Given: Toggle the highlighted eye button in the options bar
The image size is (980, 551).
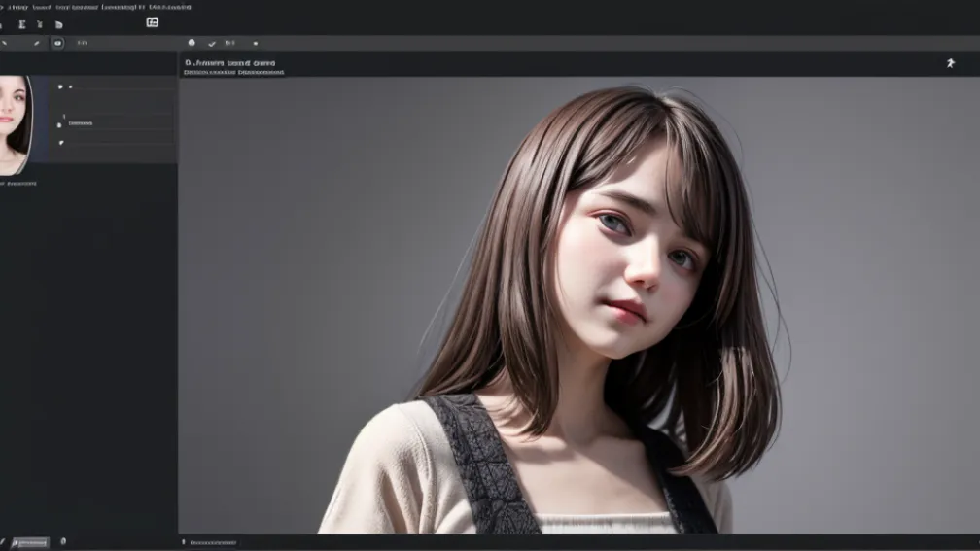Looking at the screenshot, I should click(57, 43).
